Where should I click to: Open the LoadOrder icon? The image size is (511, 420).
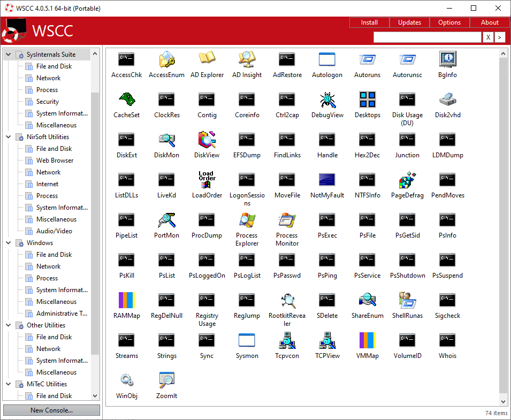point(207,180)
